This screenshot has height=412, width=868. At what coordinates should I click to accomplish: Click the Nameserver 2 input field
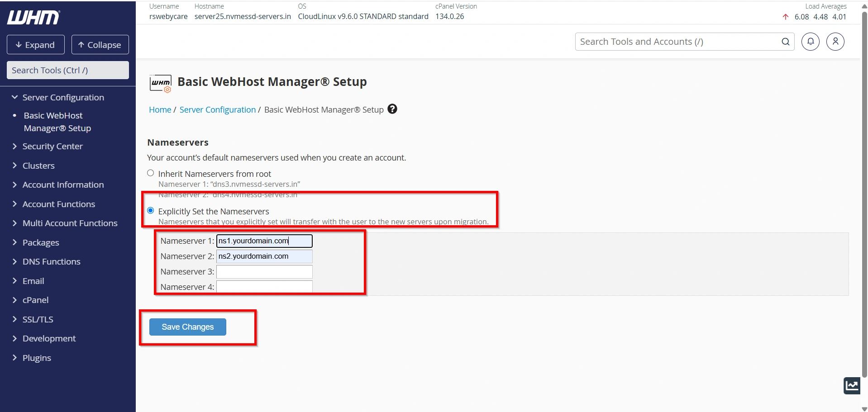pyautogui.click(x=264, y=256)
